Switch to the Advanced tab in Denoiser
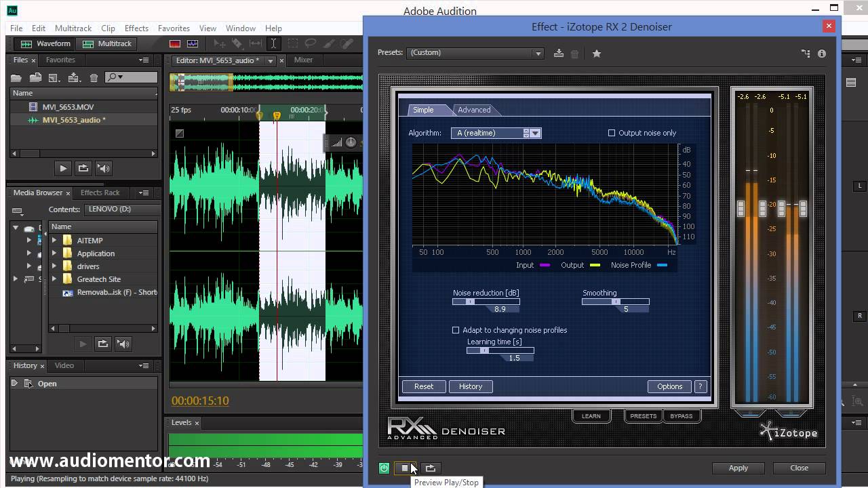The height and width of the screenshot is (488, 868). [x=474, y=110]
